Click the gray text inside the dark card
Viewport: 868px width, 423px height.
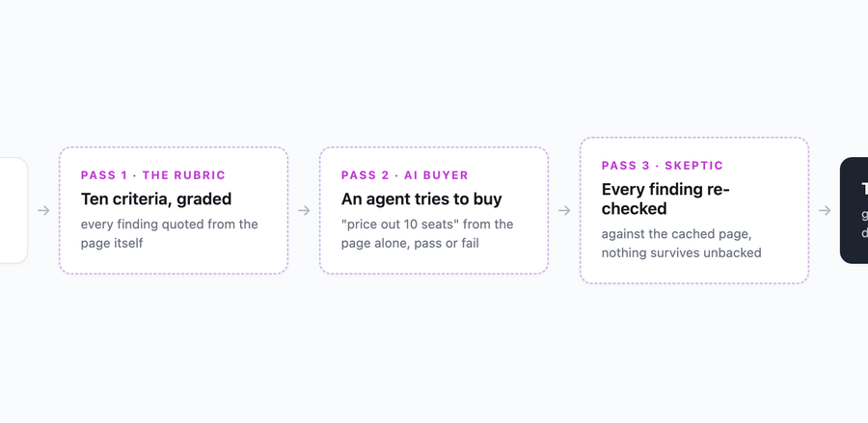[x=865, y=224]
